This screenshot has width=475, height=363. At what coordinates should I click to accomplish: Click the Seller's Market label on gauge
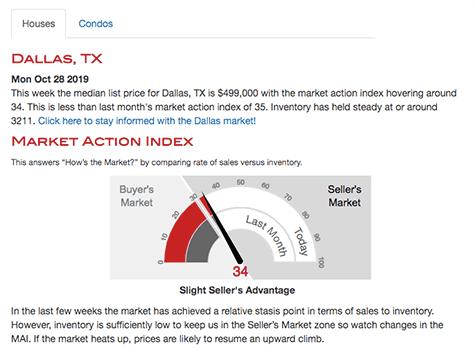[345, 196]
